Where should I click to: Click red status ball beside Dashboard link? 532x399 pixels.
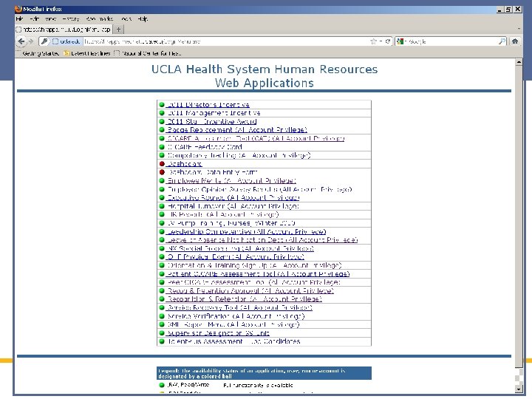(x=162, y=164)
